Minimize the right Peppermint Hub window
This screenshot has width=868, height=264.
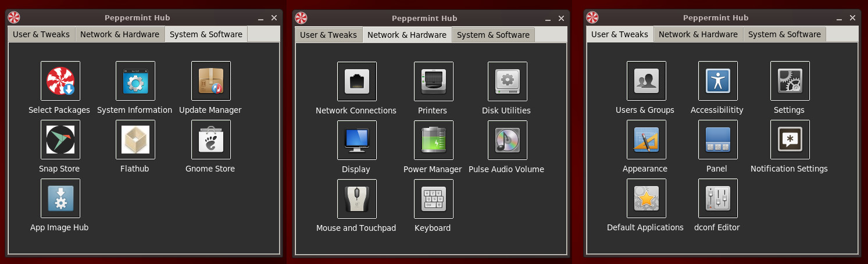click(840, 18)
